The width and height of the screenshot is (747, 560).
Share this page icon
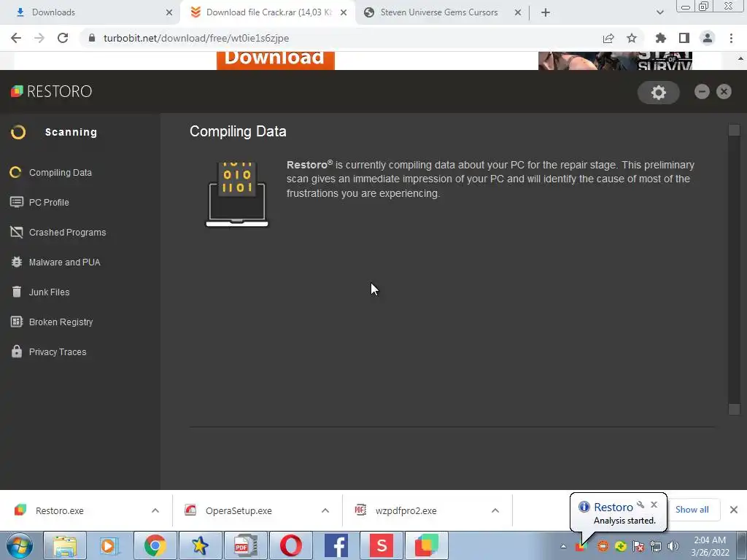pos(608,38)
